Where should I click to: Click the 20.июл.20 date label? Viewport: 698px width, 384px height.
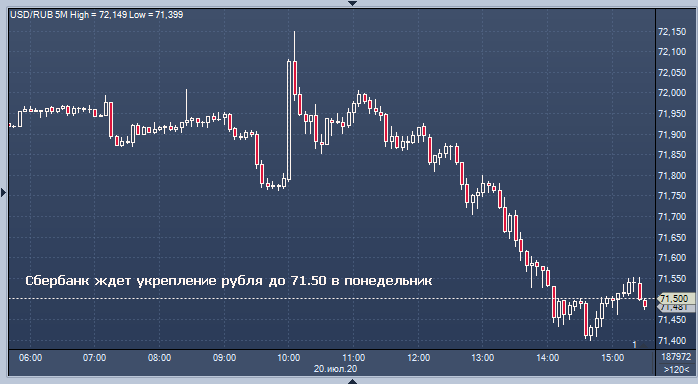pos(335,369)
